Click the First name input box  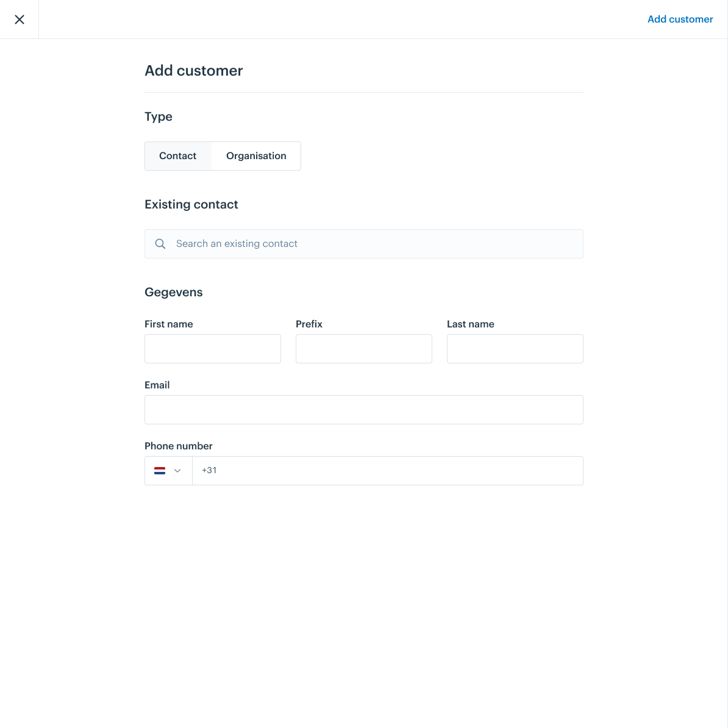tap(213, 349)
